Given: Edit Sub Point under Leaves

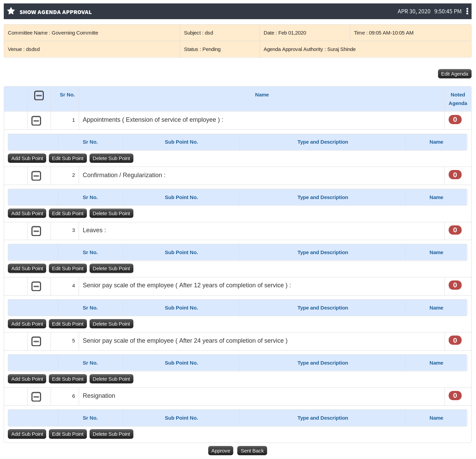Looking at the screenshot, I should (68, 268).
